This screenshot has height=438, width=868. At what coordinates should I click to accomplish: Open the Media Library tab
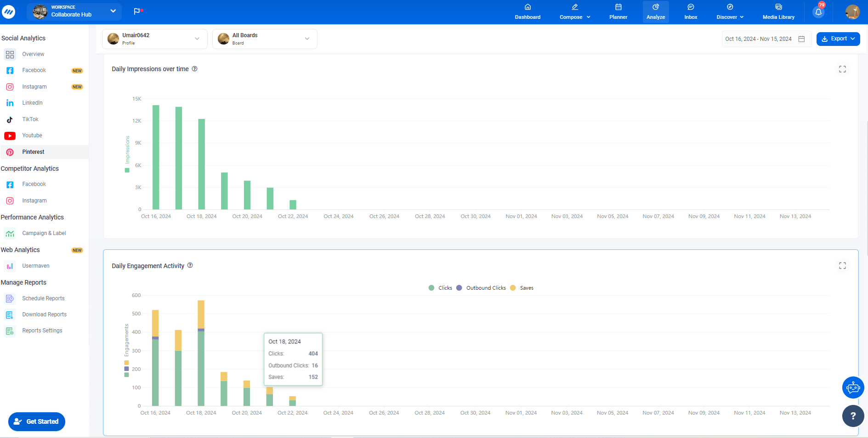[778, 12]
